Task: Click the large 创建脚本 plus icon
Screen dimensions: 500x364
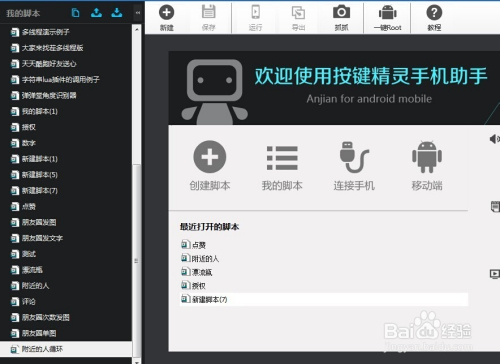Action: click(210, 157)
